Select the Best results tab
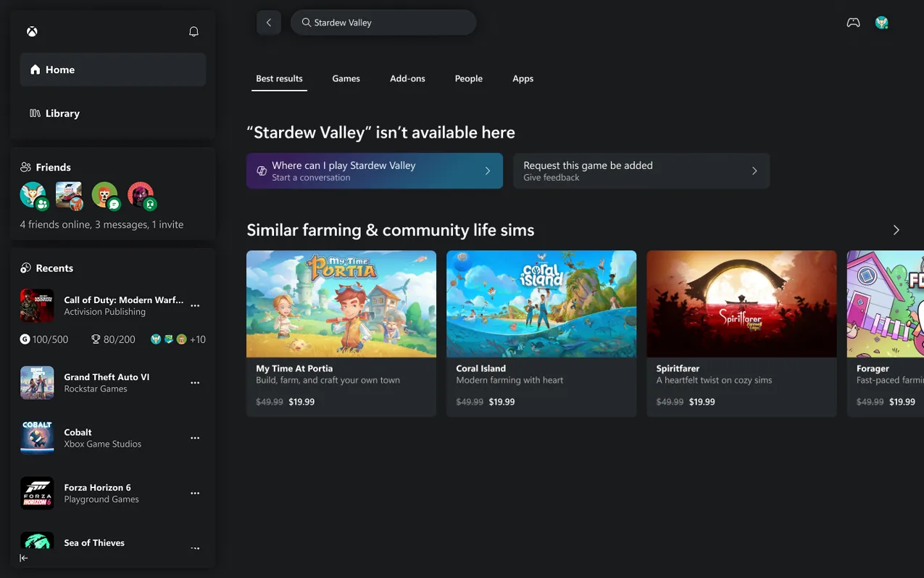Image resolution: width=924 pixels, height=578 pixels. tap(279, 78)
